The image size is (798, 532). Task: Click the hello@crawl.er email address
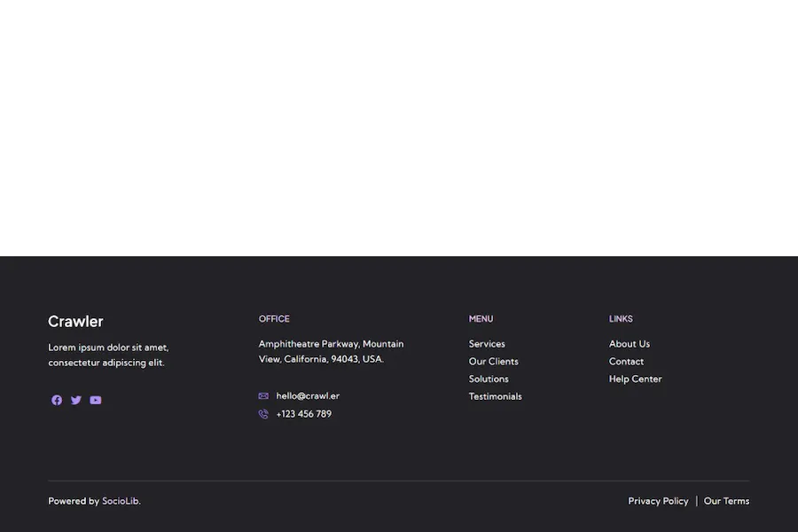click(x=308, y=396)
